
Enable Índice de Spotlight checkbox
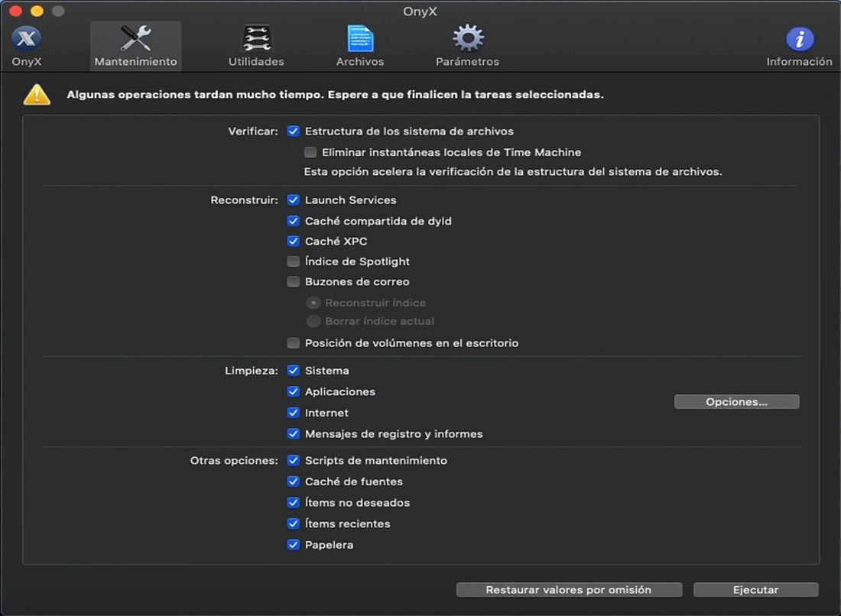pyautogui.click(x=294, y=261)
